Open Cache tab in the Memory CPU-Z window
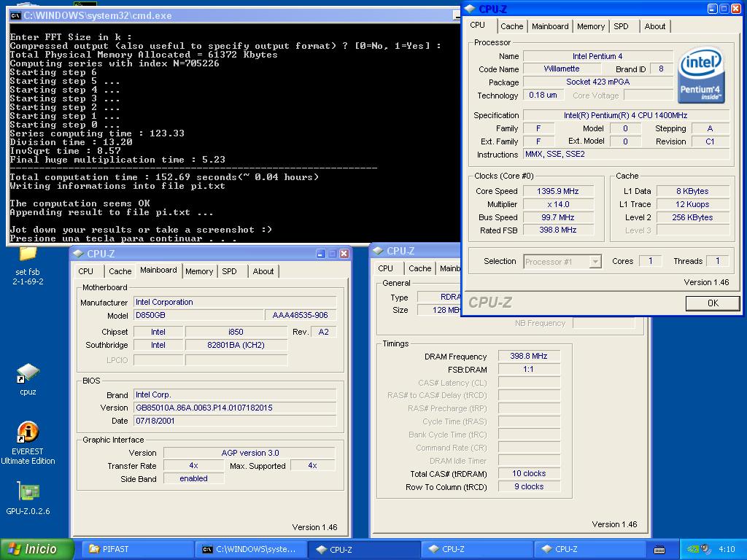 [x=419, y=268]
